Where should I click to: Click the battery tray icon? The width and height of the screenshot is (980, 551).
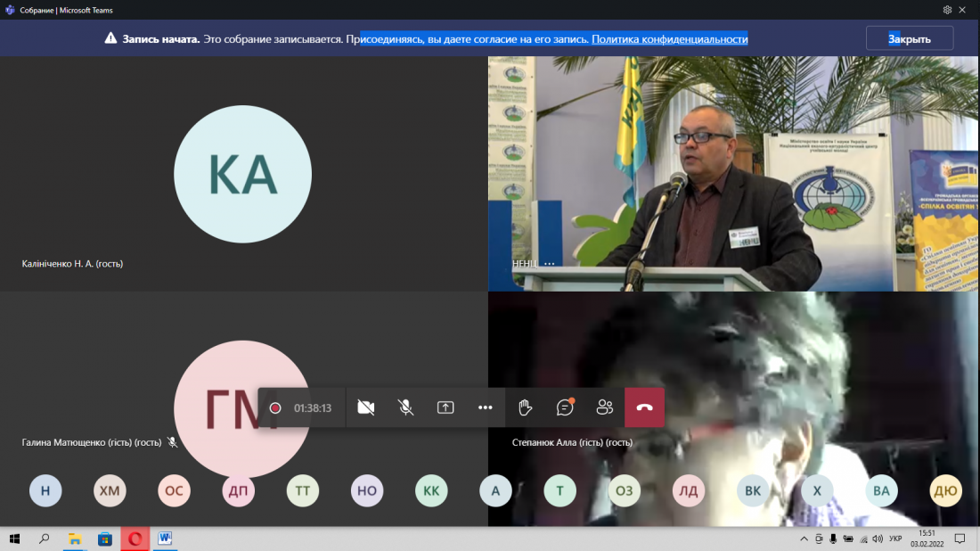tap(848, 539)
